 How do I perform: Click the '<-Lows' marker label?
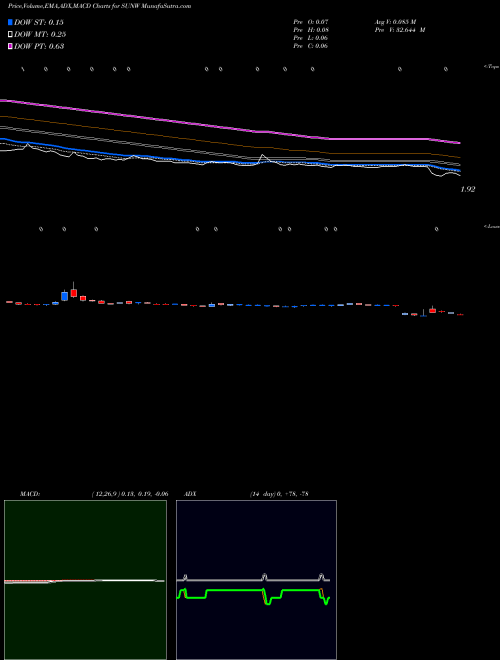(x=492, y=226)
